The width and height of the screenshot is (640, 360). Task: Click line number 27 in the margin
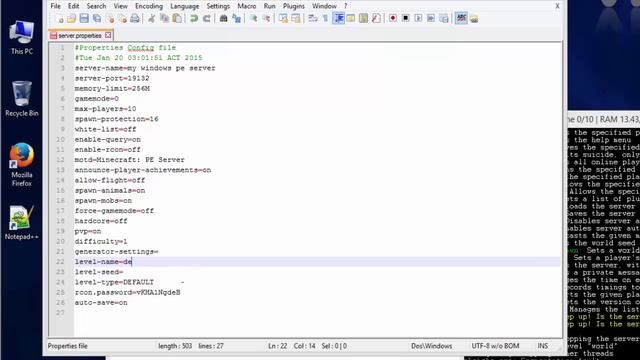[x=60, y=313]
